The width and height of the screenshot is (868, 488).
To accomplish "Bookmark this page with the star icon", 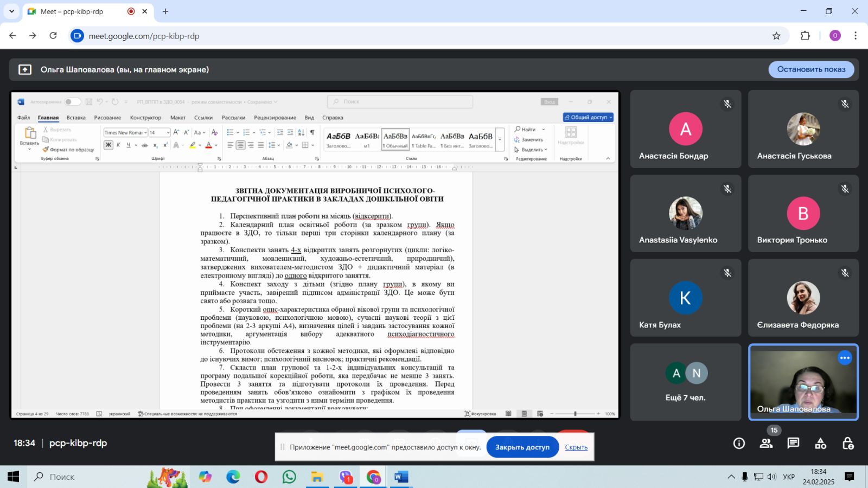I will (776, 36).
